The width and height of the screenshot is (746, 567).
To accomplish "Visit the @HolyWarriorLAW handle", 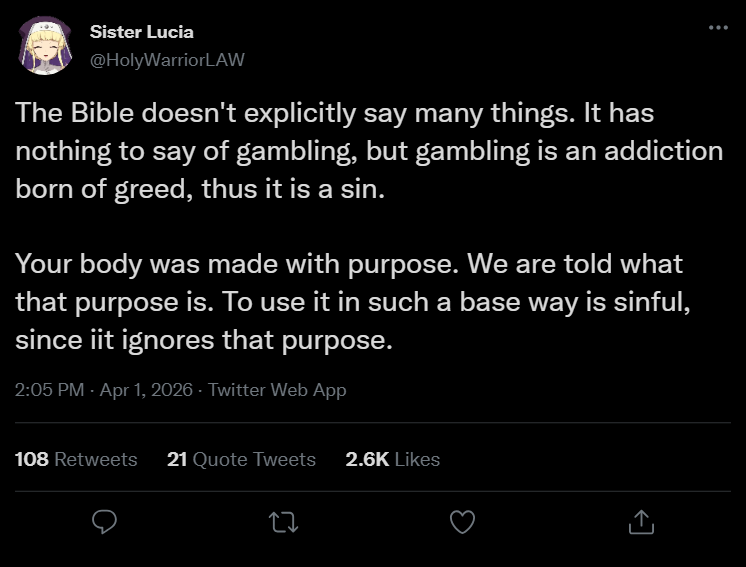I will coord(167,60).
